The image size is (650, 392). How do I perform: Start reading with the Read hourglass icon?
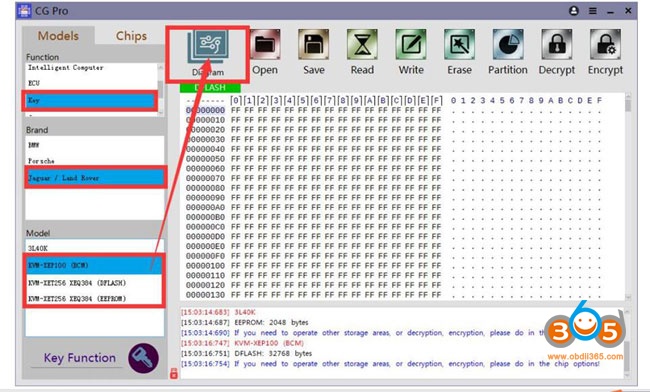[362, 45]
